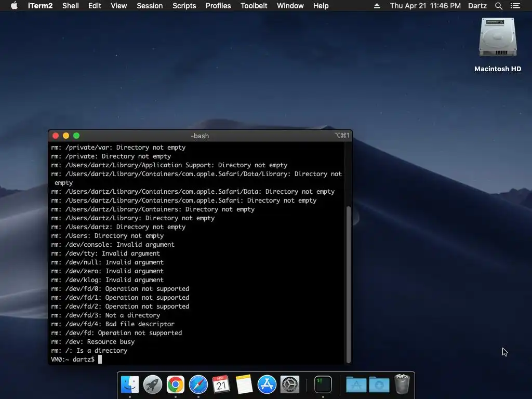Click 'rm: /dev/console: Invalid argument' line

113,245
